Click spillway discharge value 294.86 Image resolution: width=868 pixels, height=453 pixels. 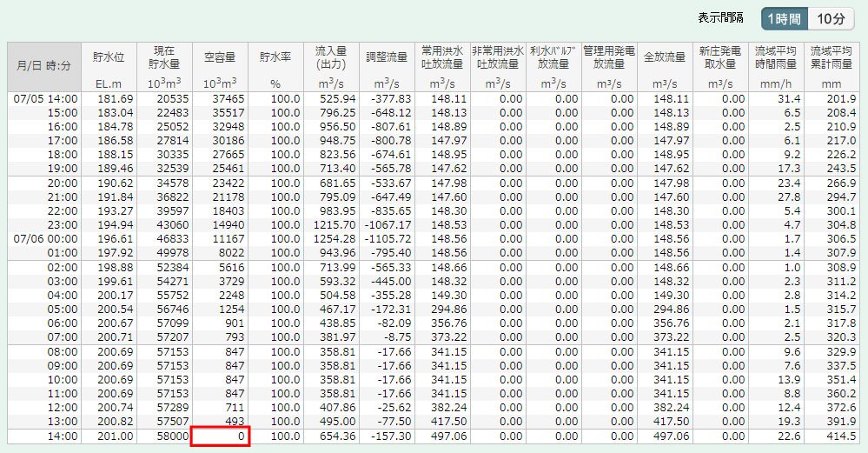[448, 309]
